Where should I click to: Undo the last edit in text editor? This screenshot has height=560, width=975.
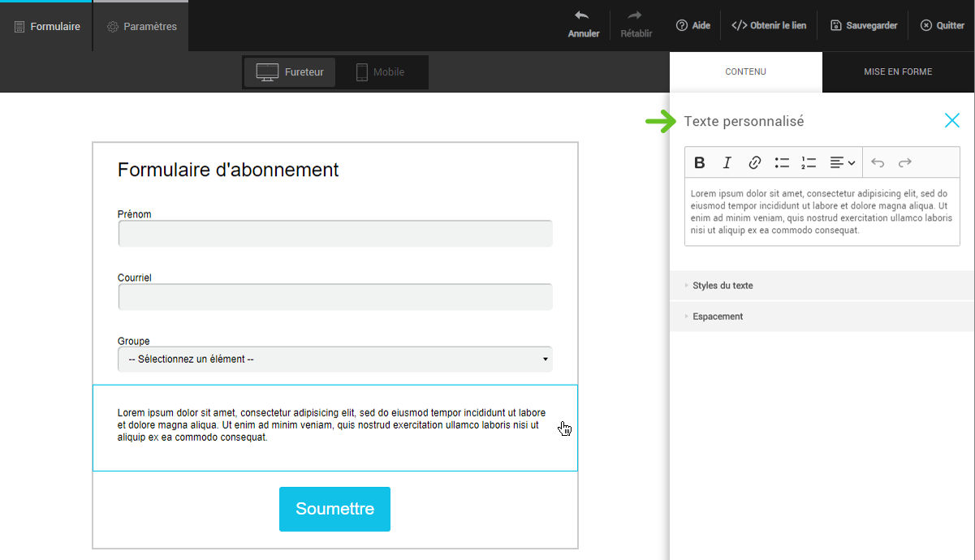878,163
